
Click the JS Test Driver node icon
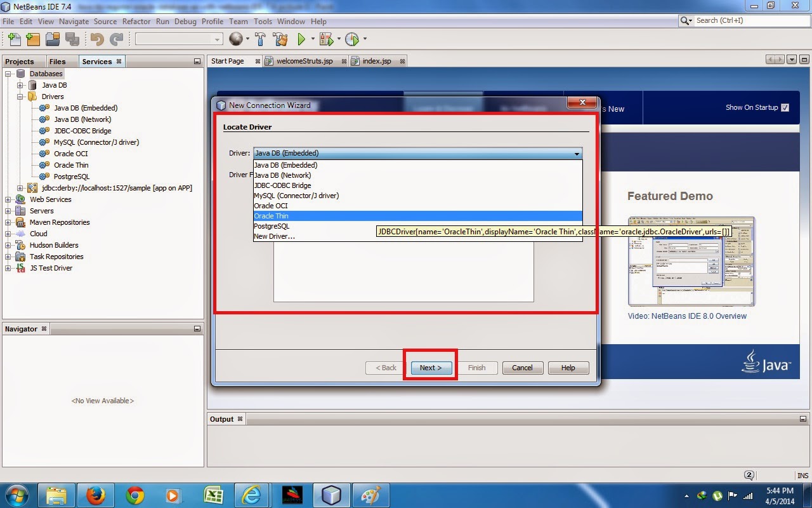[x=20, y=268]
